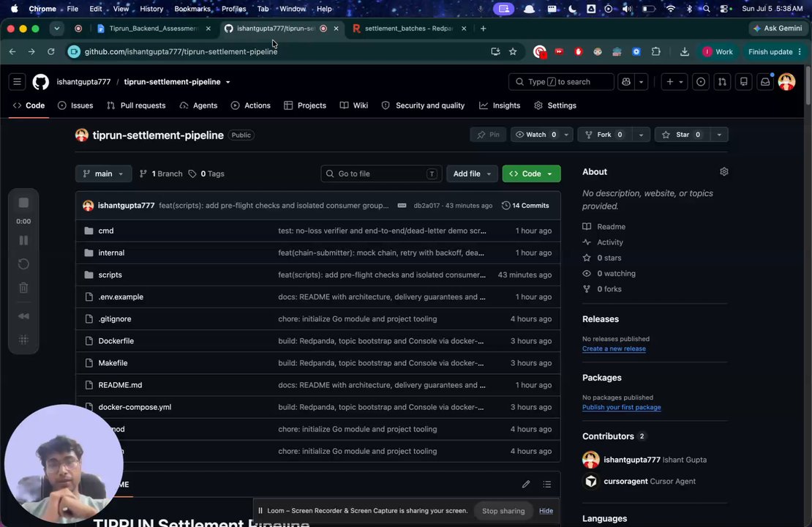Open Chrome downloads icon
The width and height of the screenshot is (812, 527).
[685, 52]
